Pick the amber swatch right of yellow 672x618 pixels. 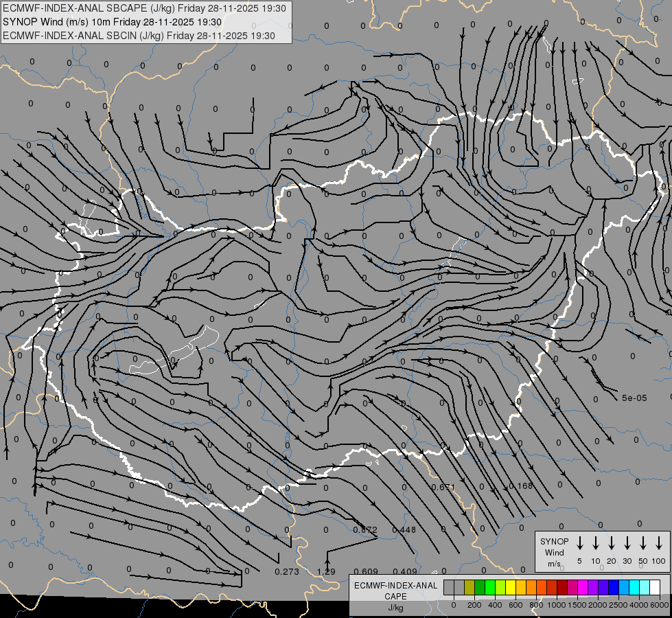click(521, 587)
